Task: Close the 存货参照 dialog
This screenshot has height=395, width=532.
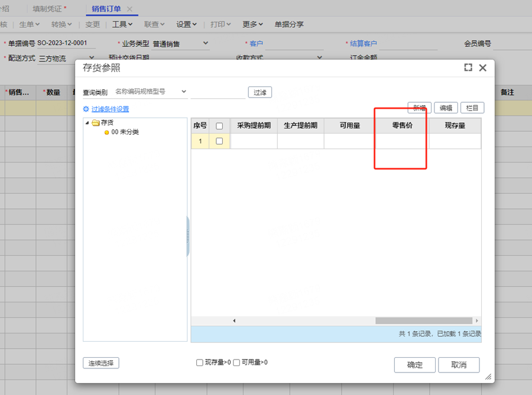Action: click(482, 68)
